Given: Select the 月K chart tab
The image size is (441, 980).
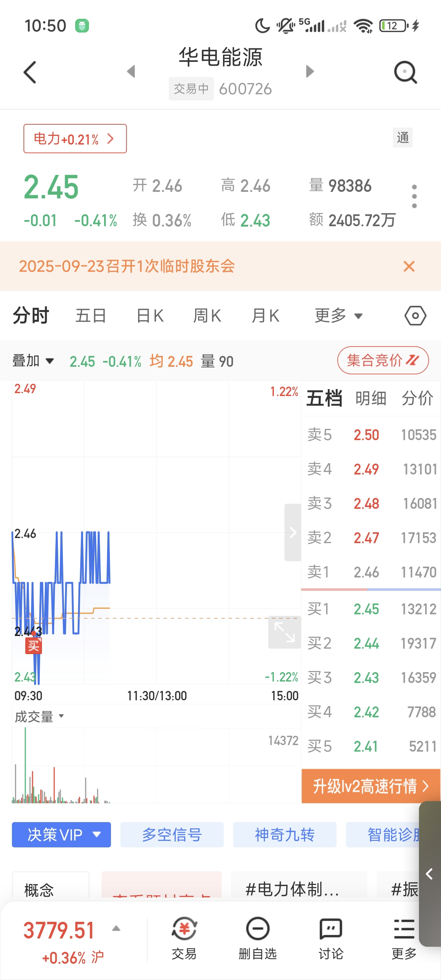Looking at the screenshot, I should 266,316.
